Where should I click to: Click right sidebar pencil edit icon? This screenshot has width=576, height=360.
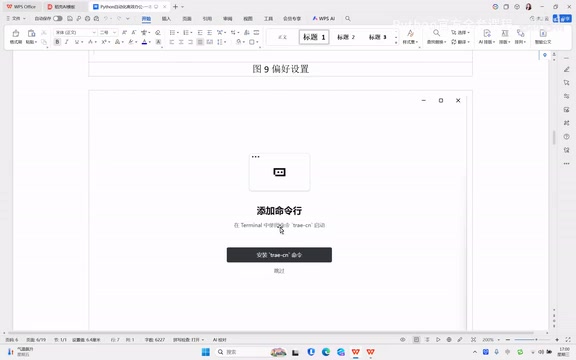tap(566, 69)
